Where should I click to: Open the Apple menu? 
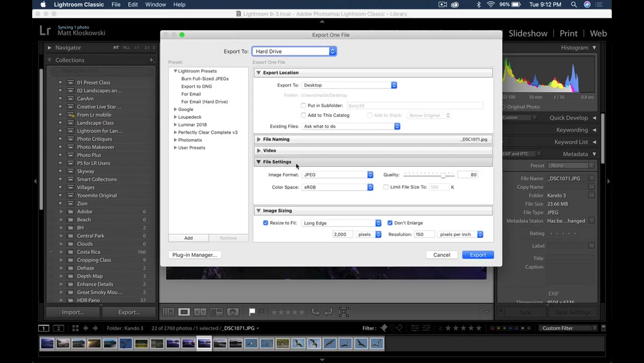pos(43,4)
